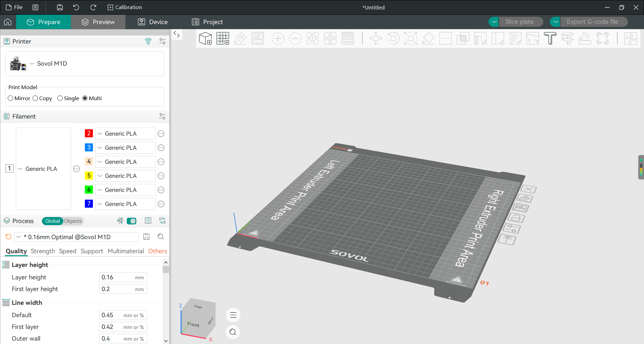
Task: Click the Undo arrow icon
Action: (76, 7)
